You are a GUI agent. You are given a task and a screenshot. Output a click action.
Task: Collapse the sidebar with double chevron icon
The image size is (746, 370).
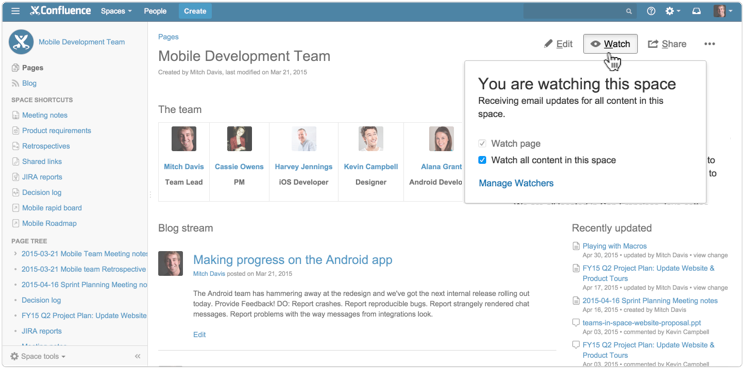point(137,356)
